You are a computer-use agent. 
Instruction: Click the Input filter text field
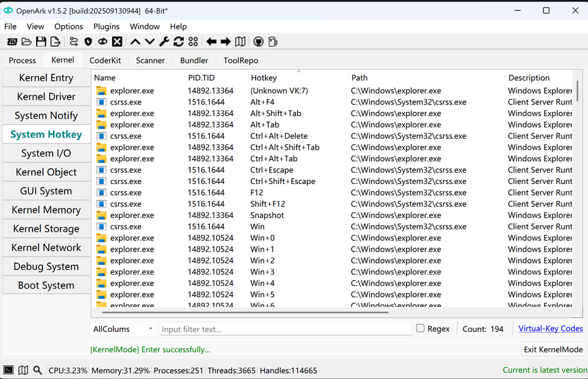tap(285, 329)
